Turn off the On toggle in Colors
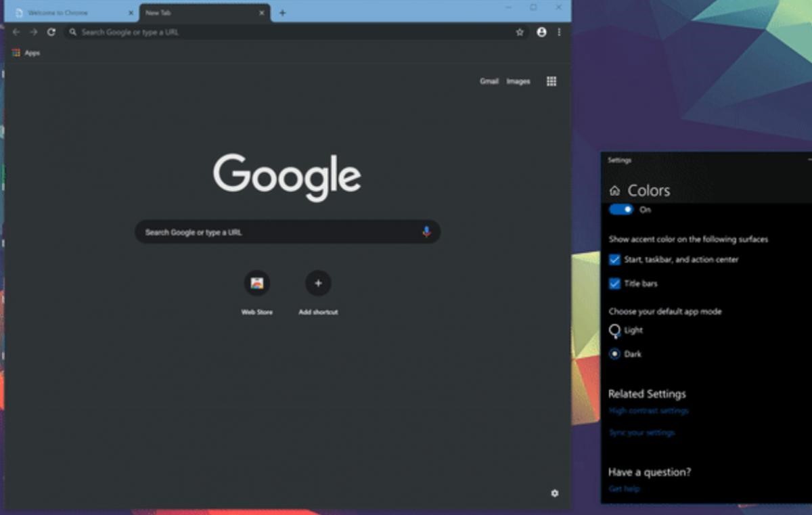The height and width of the screenshot is (515, 812). [x=621, y=209]
